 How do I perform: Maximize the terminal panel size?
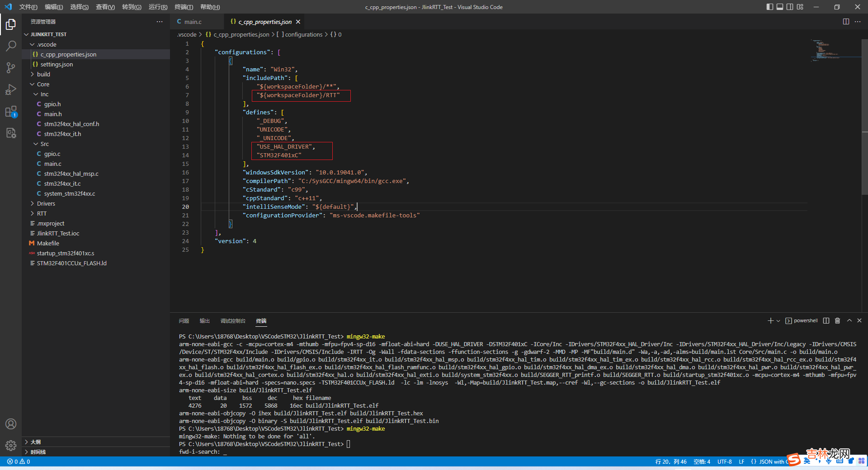point(849,320)
